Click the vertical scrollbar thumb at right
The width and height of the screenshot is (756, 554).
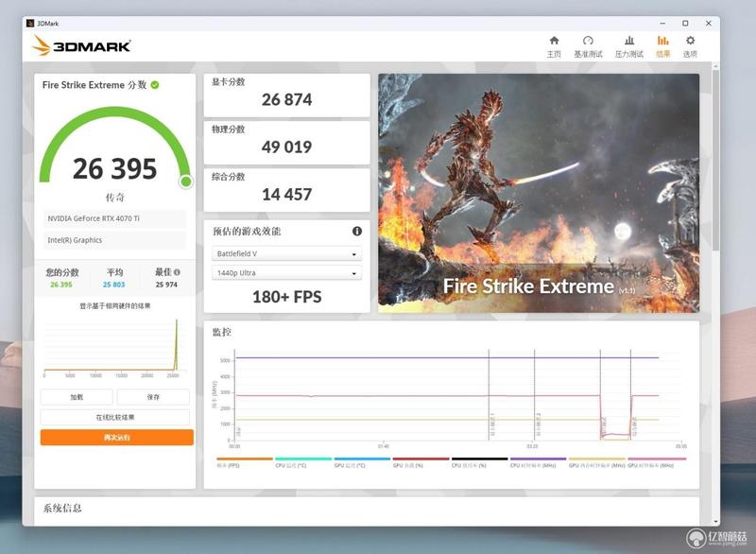click(715, 159)
